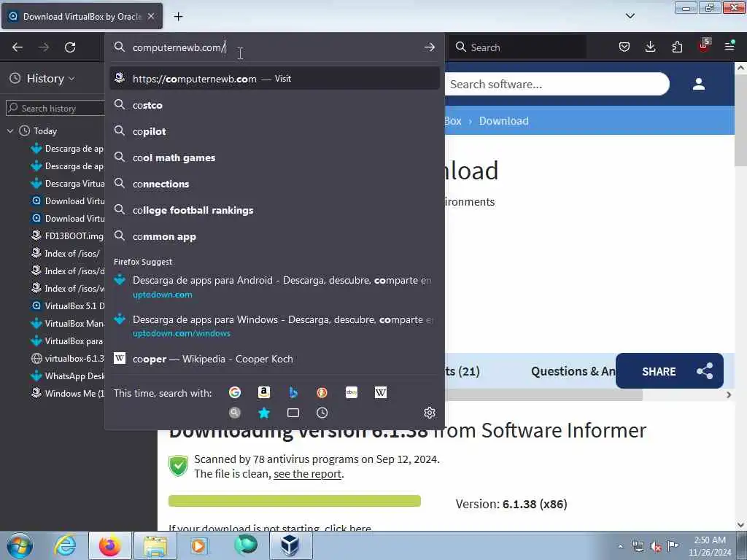This screenshot has height=560, width=747.
Task: Open VirtualBox 5.1 history entry
Action: (x=67, y=306)
